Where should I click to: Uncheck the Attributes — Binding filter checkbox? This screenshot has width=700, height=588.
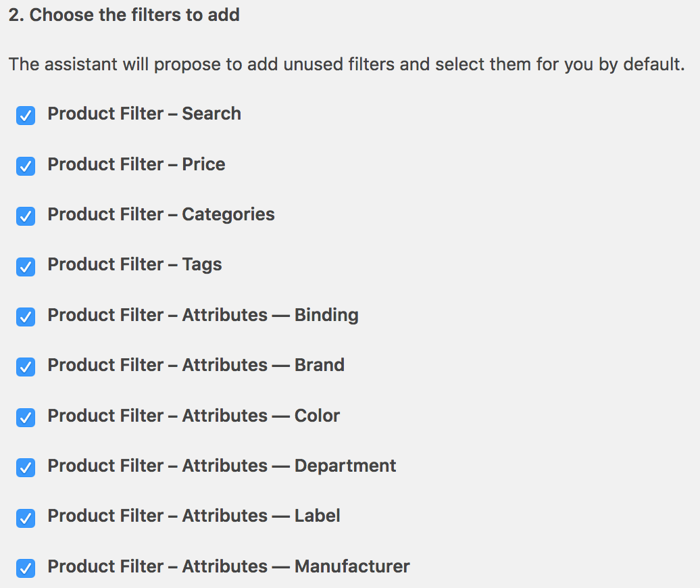click(x=26, y=316)
